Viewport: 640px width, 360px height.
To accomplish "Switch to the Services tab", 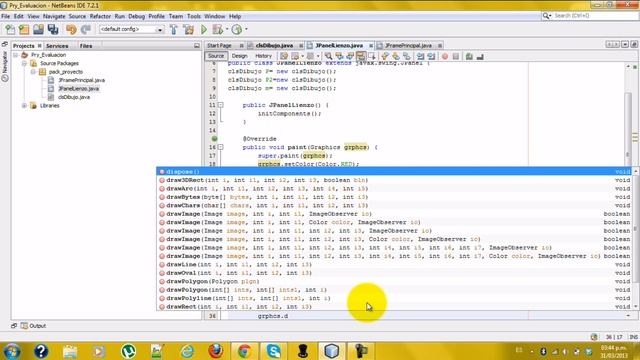I will pos(57,46).
